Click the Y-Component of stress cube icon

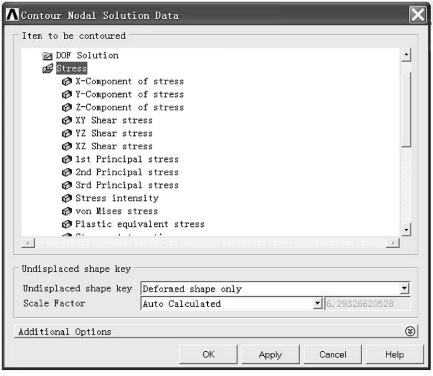click(67, 95)
